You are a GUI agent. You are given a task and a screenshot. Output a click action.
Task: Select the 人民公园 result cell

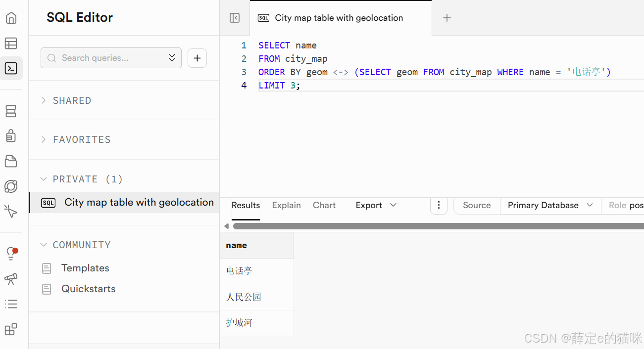tap(256, 297)
